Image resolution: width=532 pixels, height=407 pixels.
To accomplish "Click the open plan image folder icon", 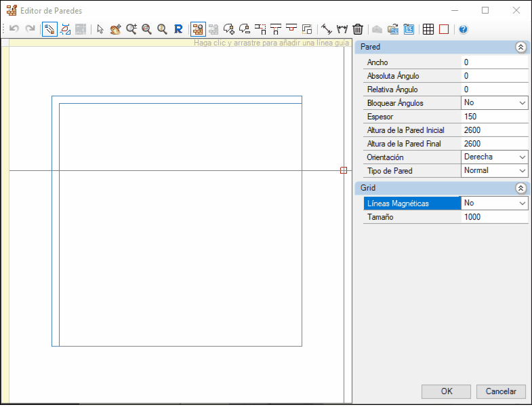I will [x=393, y=29].
